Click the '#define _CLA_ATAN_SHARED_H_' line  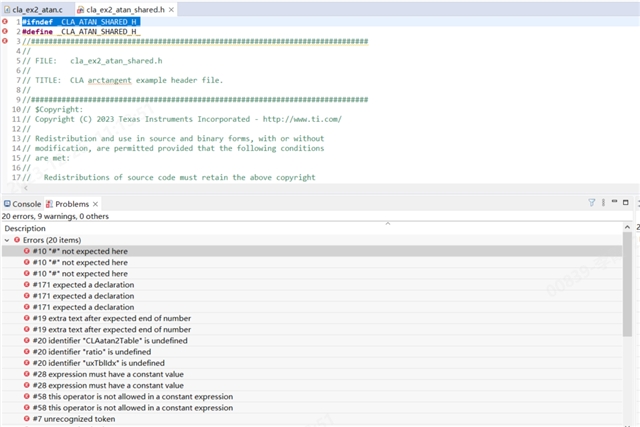(x=81, y=31)
